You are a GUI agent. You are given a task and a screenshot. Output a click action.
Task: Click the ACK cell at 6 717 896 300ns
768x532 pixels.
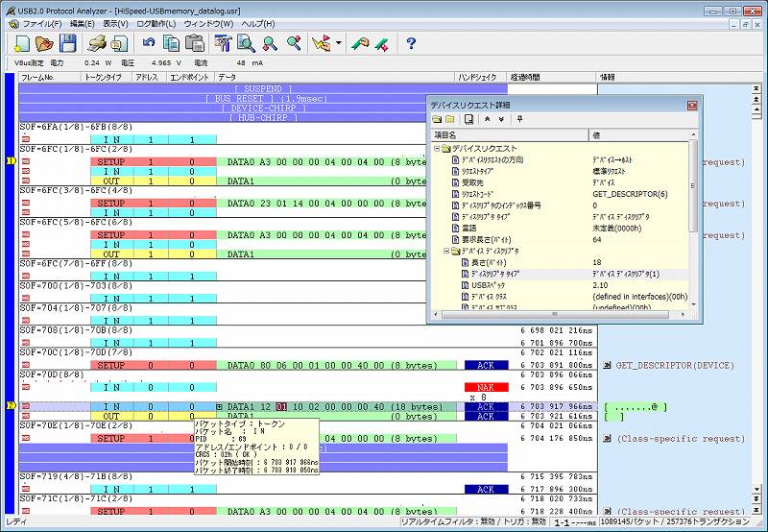(x=486, y=489)
